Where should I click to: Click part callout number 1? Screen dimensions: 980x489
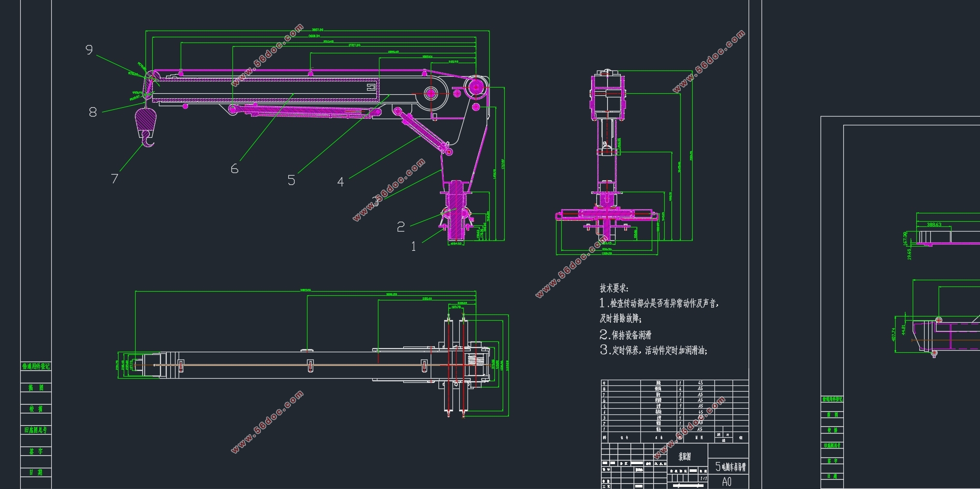(x=413, y=247)
